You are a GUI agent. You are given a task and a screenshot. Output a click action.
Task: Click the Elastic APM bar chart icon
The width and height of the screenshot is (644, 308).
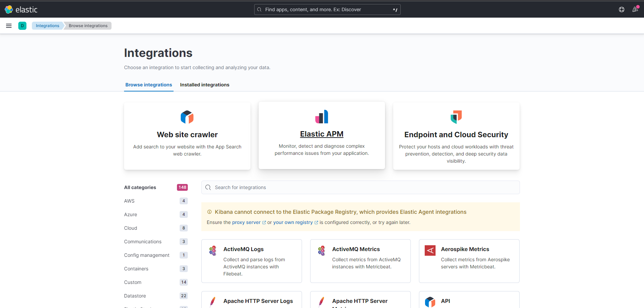(322, 117)
